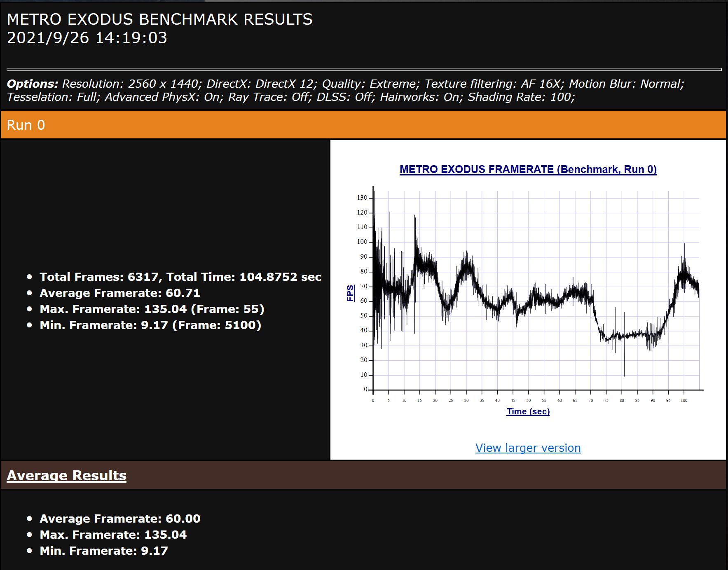Click the Hairworks: On option text

point(422,97)
